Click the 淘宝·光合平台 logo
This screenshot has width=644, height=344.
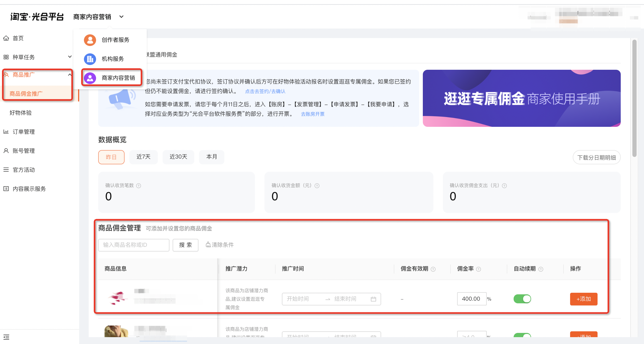[x=37, y=17]
